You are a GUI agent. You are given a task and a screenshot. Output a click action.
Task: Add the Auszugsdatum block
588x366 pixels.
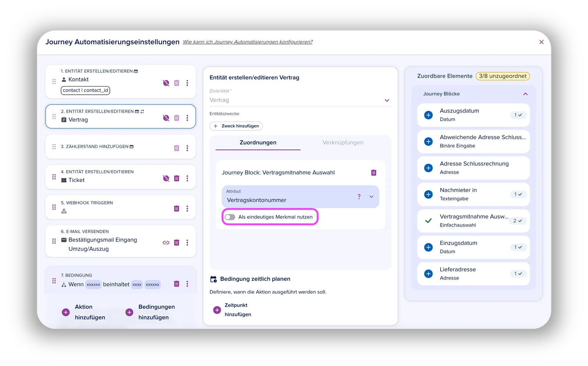429,115
